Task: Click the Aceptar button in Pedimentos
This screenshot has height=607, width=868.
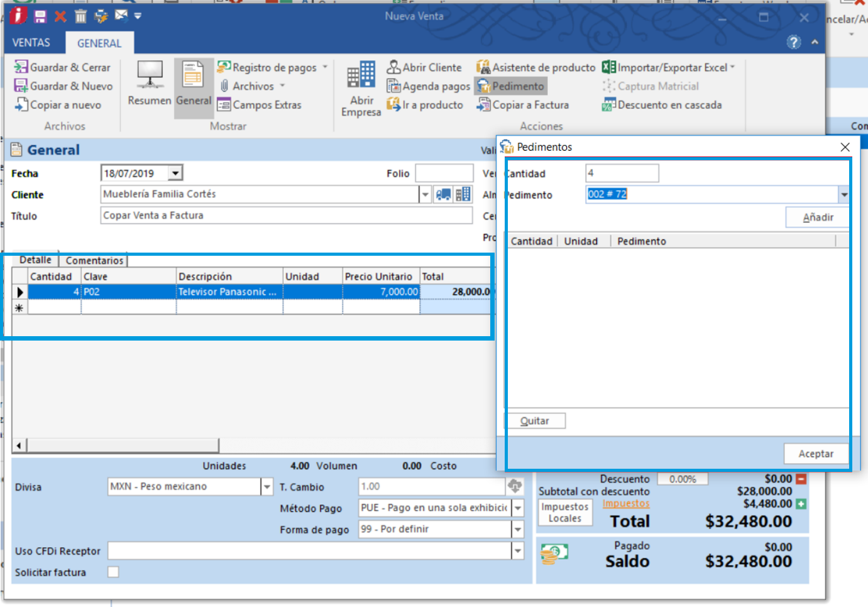Action: (x=815, y=454)
